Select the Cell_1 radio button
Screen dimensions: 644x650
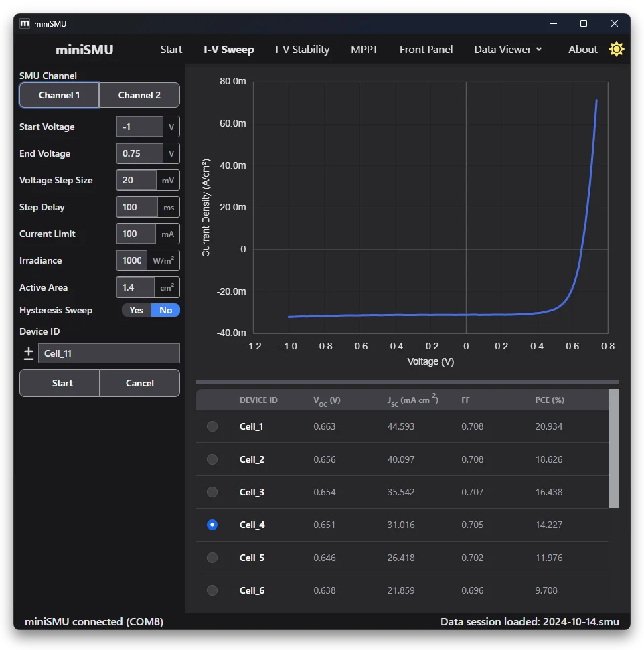212,426
